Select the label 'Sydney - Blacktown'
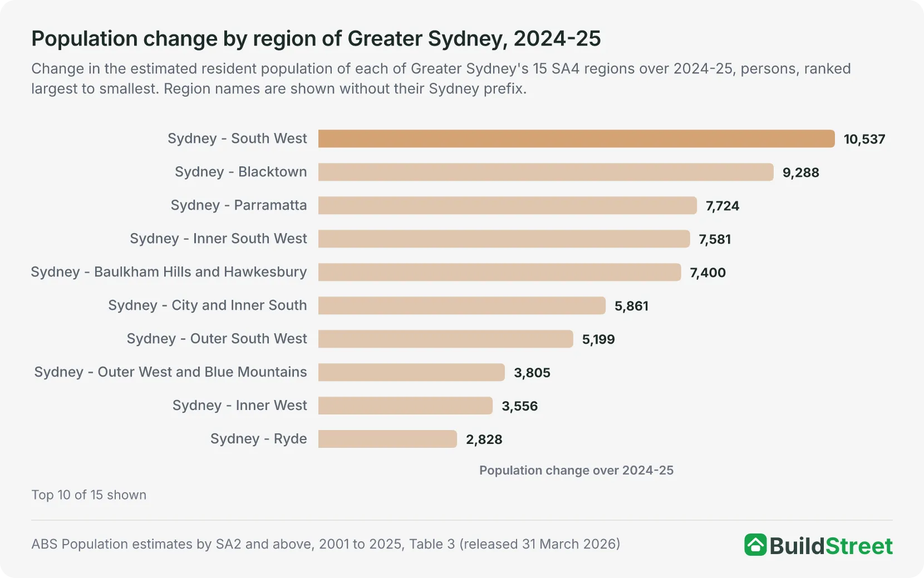 [241, 172]
